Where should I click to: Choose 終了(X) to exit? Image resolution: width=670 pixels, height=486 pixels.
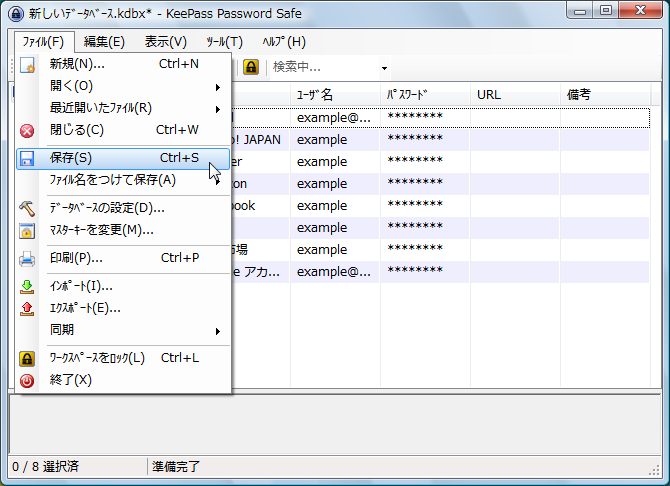click(x=123, y=380)
